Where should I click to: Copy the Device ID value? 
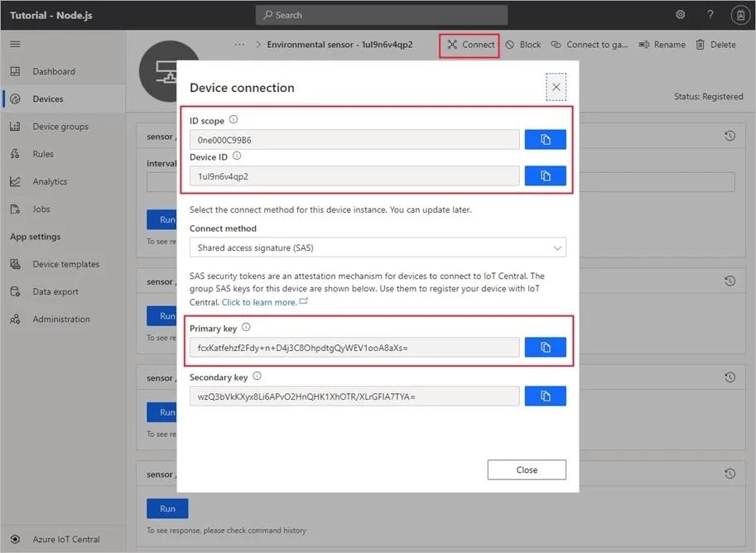[x=546, y=176]
